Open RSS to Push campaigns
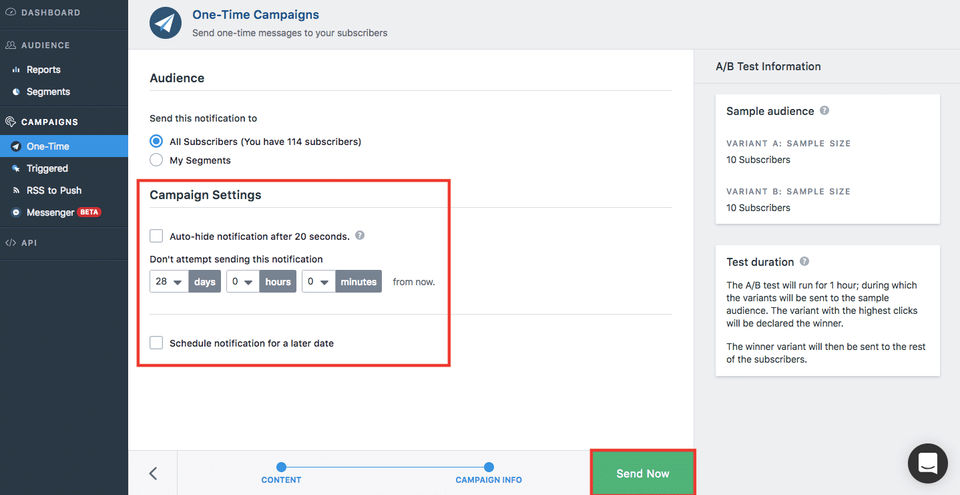Image resolution: width=960 pixels, height=495 pixels. tap(54, 190)
